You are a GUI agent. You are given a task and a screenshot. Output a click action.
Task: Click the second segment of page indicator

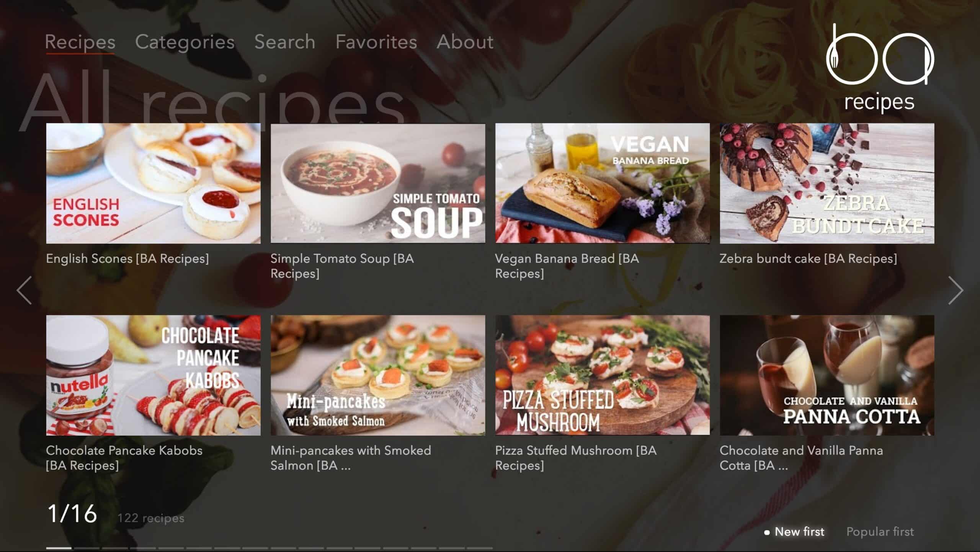pos(87,548)
